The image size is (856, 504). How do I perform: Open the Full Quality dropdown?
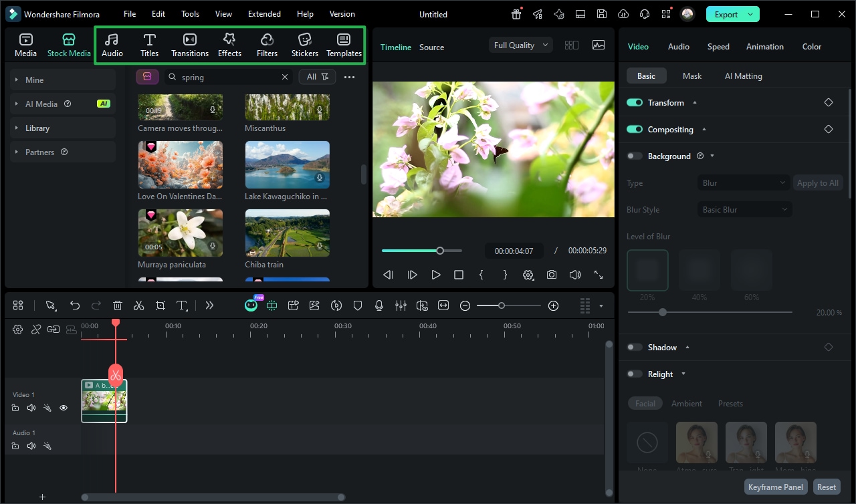click(x=520, y=45)
